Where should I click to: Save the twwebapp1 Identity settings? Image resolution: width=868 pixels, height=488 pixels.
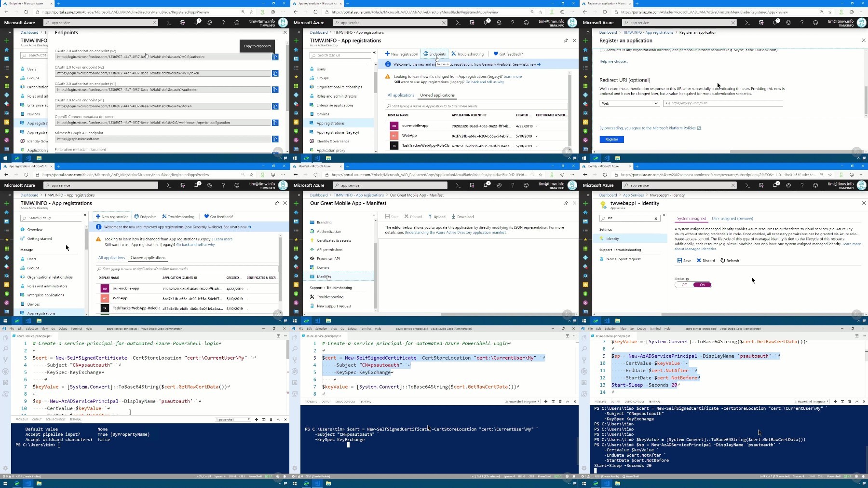coord(684,261)
